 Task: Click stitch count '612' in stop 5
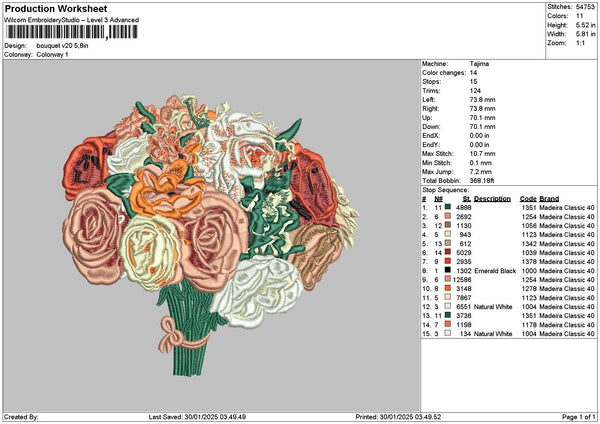click(465, 243)
